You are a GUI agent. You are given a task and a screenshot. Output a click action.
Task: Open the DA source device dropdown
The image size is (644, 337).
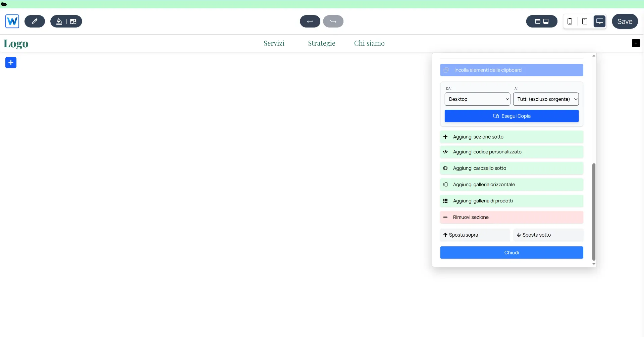[x=477, y=99]
